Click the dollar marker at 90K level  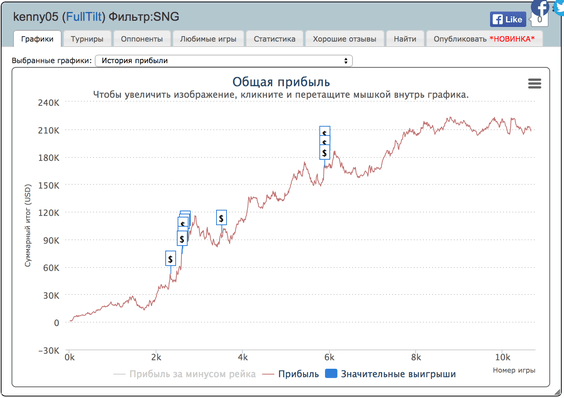point(182,238)
